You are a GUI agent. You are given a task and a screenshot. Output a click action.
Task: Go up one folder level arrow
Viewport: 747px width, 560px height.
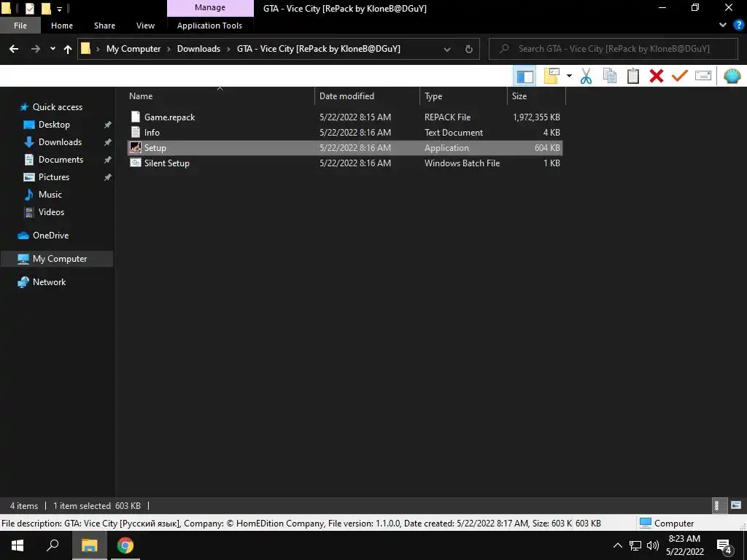(68, 49)
